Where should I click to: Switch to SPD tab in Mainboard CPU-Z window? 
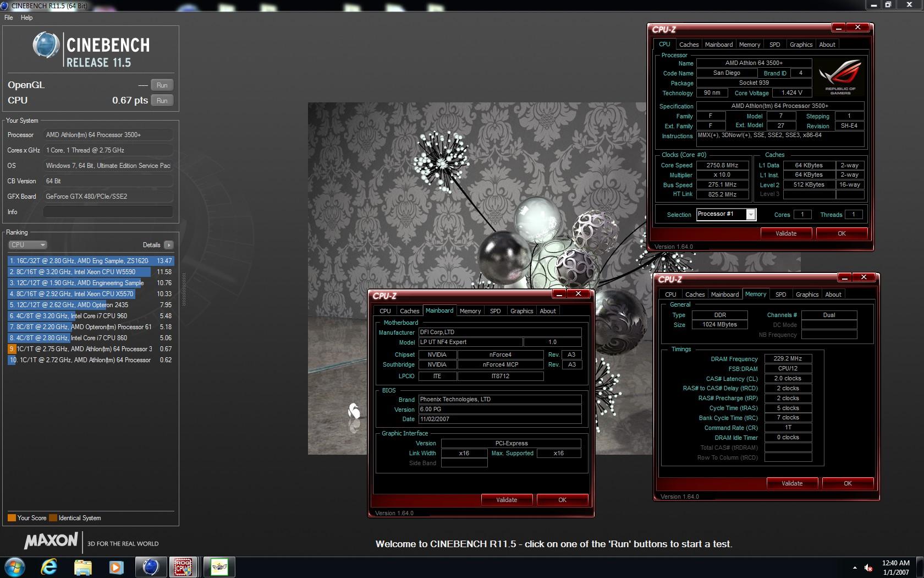click(496, 311)
